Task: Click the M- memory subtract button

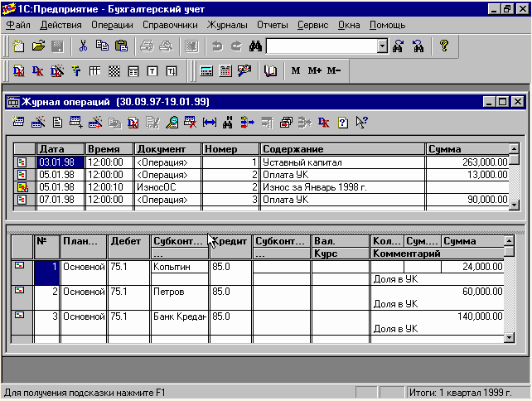Action: (x=333, y=71)
